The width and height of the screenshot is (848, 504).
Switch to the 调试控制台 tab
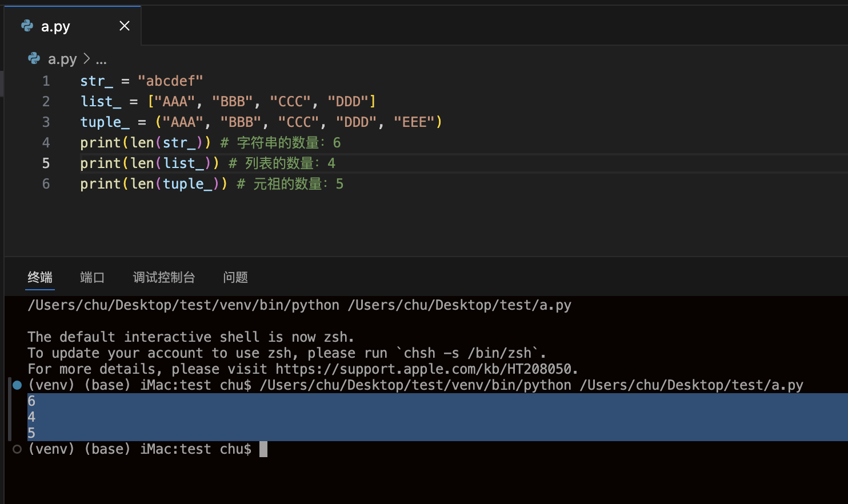pyautogui.click(x=164, y=277)
